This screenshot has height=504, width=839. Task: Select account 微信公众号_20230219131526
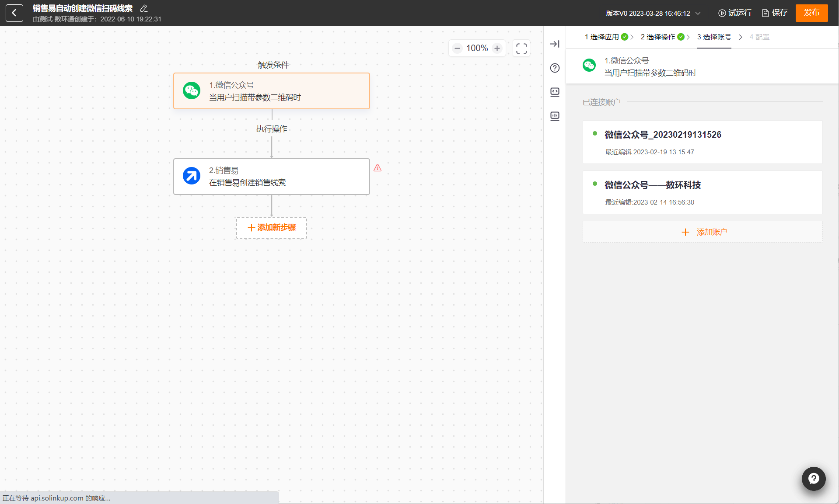(x=703, y=142)
